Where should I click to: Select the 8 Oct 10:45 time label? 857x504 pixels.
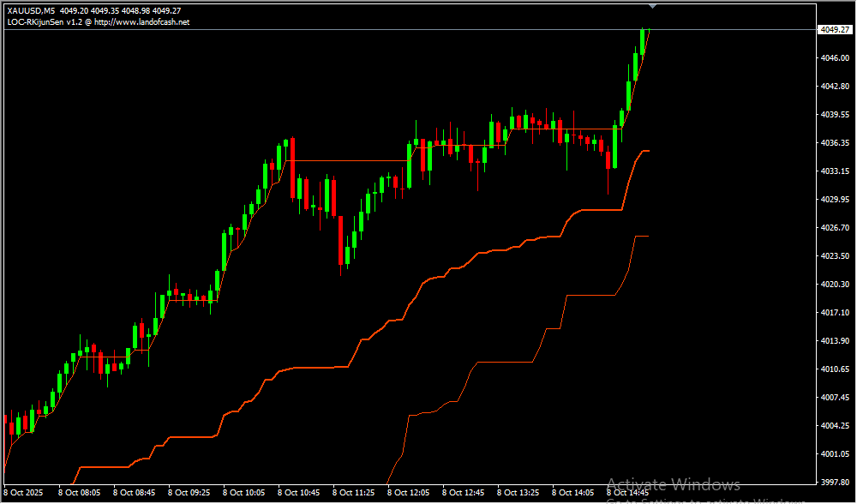(298, 493)
